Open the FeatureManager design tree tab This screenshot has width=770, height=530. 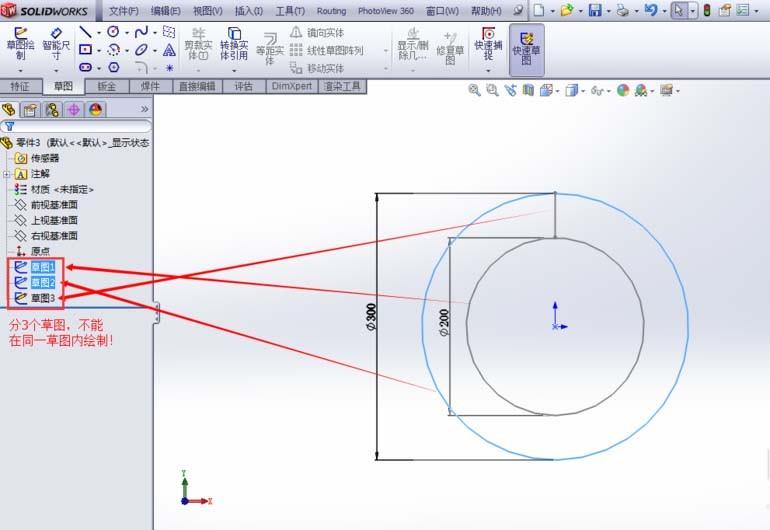(x=8, y=109)
